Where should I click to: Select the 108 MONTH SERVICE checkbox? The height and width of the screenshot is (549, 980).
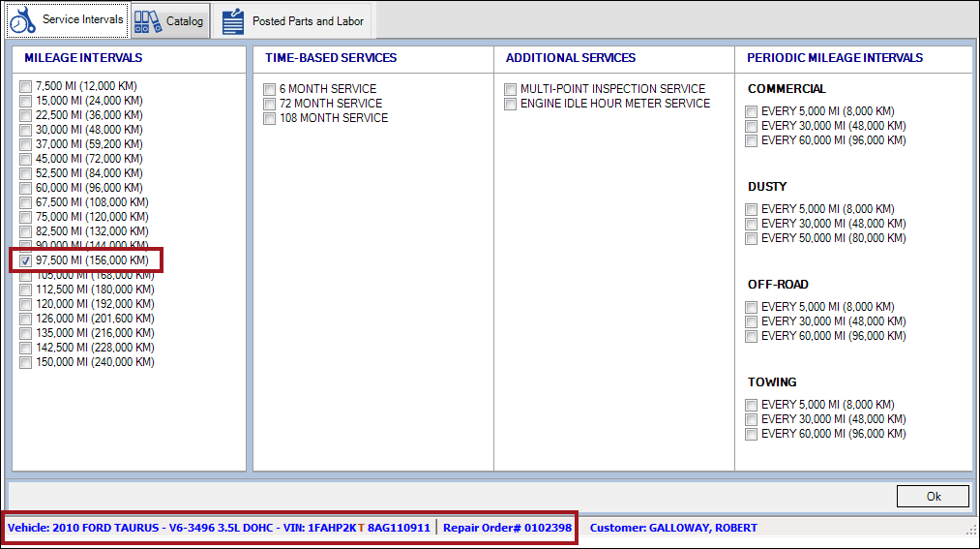click(x=270, y=118)
